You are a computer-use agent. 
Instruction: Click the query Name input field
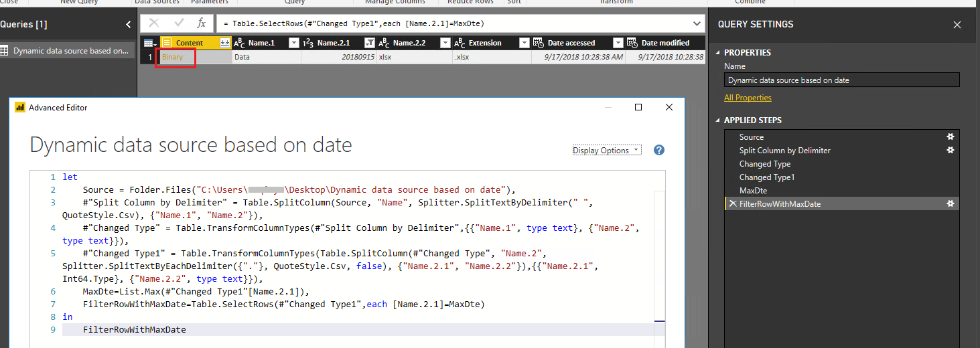click(842, 80)
